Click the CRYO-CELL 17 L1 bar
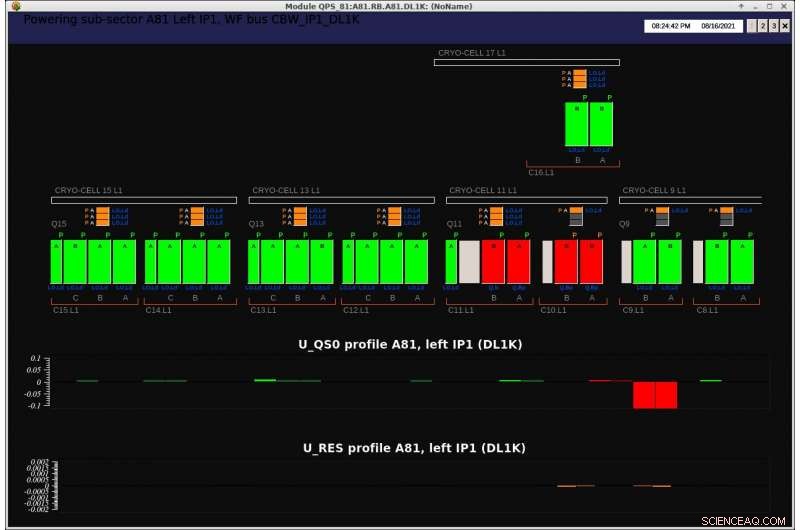The height and width of the screenshot is (530, 800). coord(526,62)
